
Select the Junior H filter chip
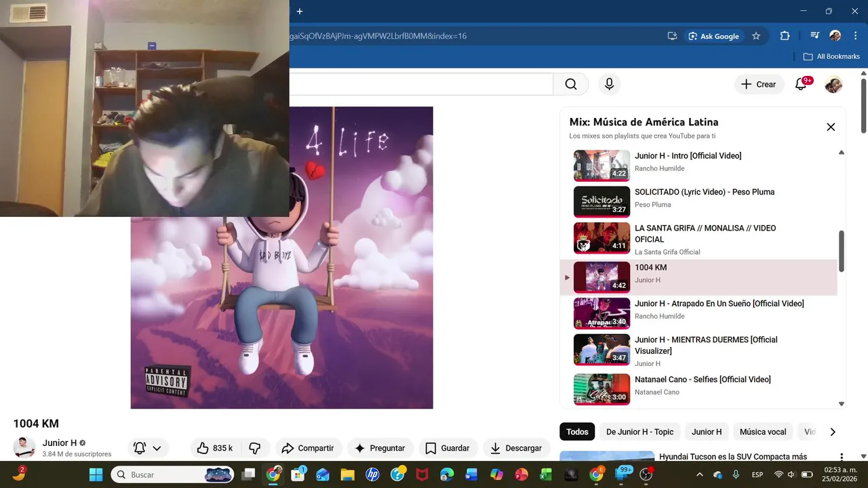pyautogui.click(x=707, y=432)
